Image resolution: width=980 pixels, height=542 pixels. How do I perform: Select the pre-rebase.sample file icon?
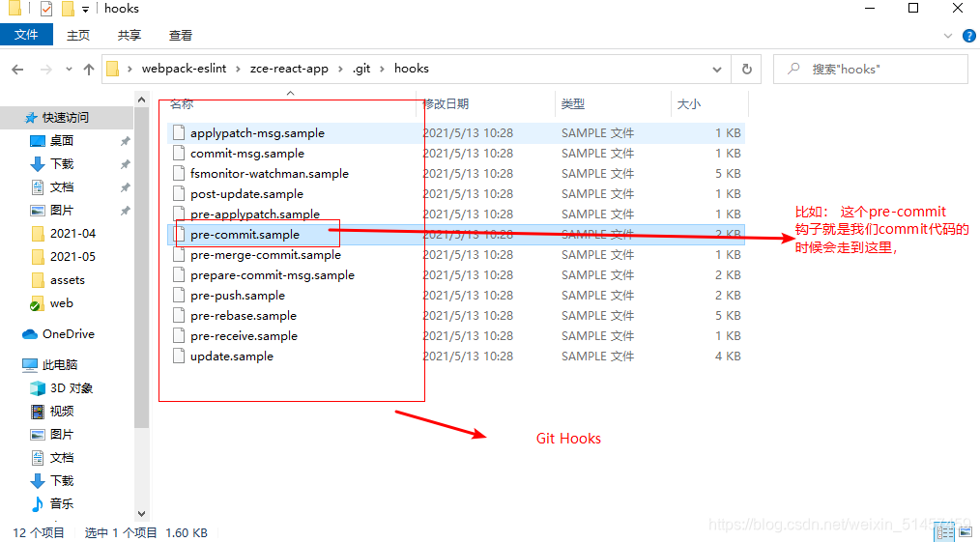tap(179, 315)
